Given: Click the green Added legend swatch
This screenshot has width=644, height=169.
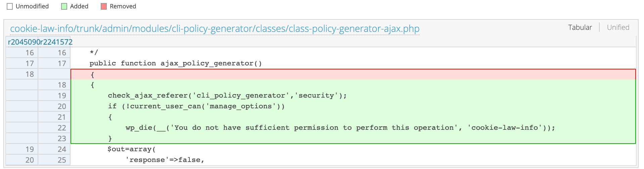Looking at the screenshot, I should (x=64, y=6).
